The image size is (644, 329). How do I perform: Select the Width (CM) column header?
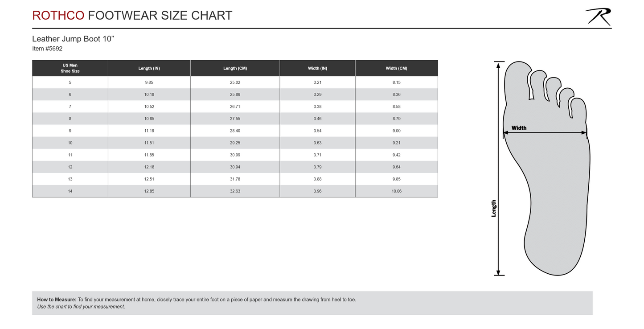[396, 68]
